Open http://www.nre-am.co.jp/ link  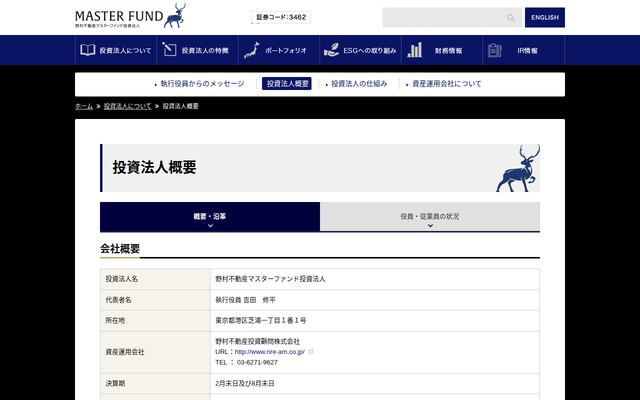point(270,352)
